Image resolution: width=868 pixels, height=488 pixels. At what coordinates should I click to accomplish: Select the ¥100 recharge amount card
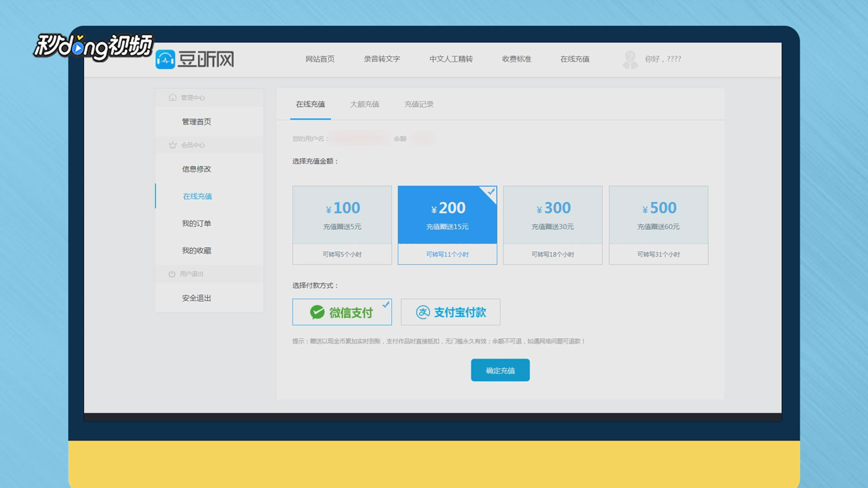point(342,225)
